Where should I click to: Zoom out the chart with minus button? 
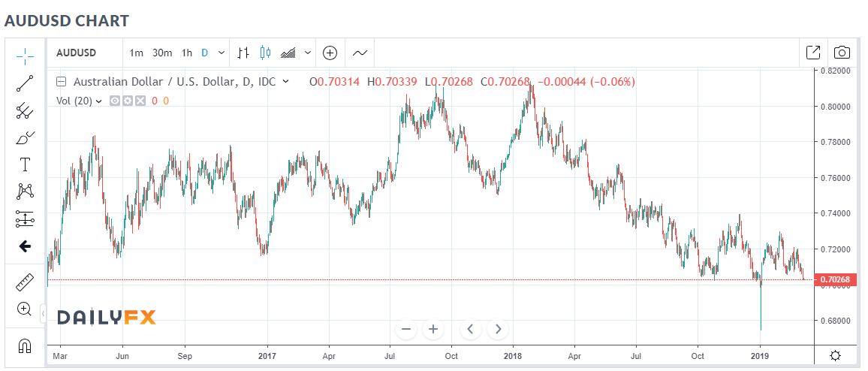pyautogui.click(x=406, y=329)
